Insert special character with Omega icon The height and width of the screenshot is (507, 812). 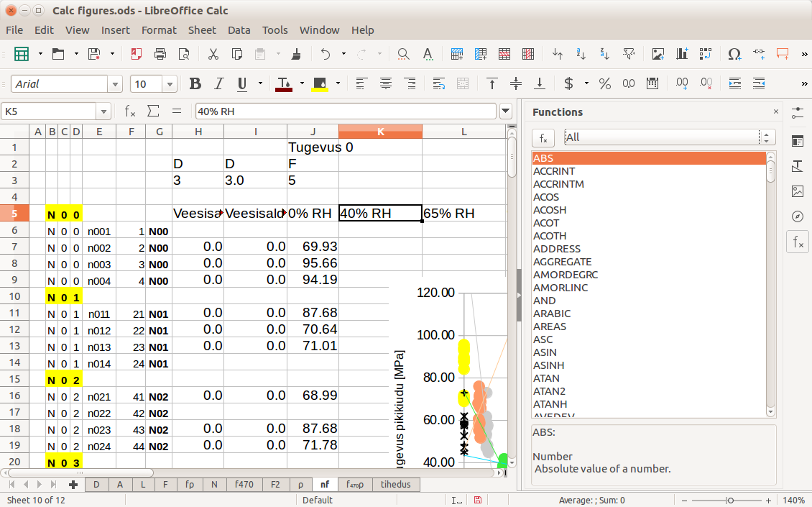click(734, 54)
